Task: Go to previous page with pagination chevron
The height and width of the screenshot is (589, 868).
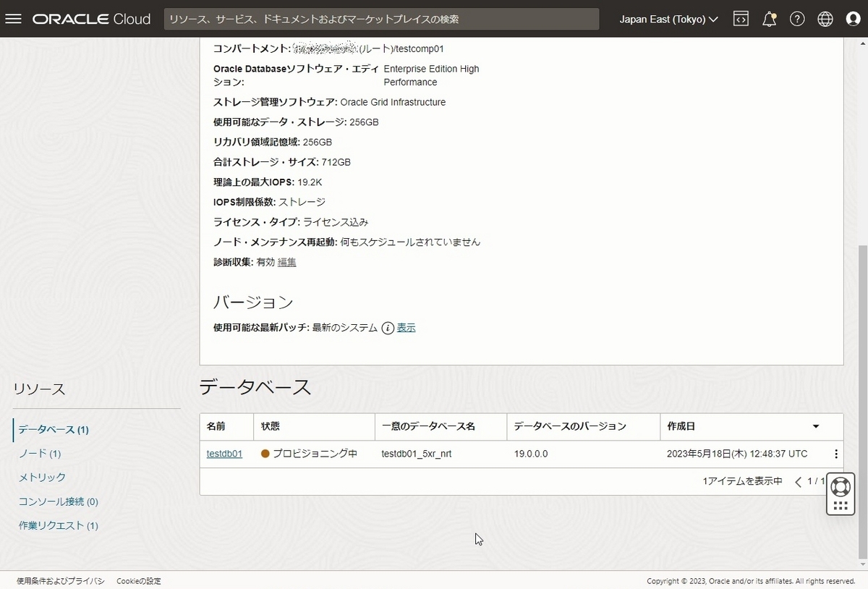Action: 798,480
